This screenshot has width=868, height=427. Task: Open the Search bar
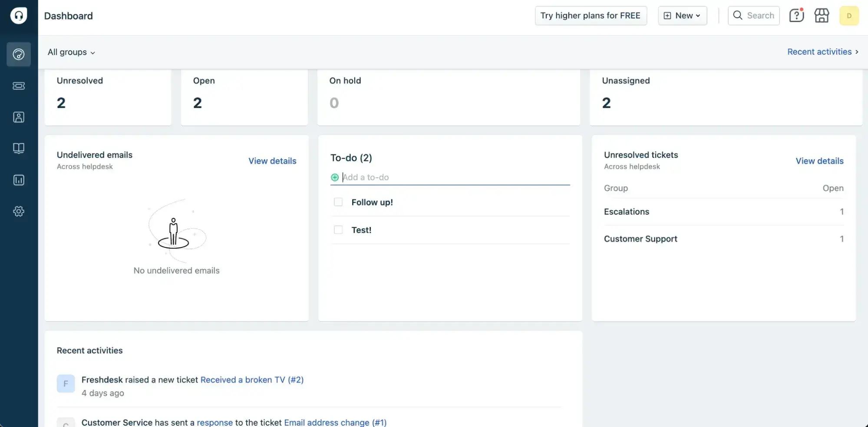[753, 15]
